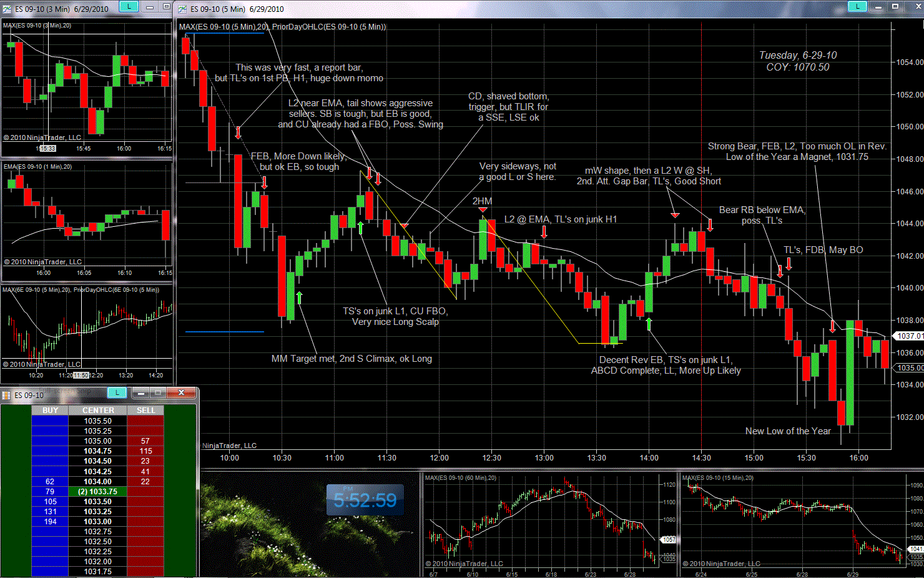Close the ES 09-10 order ladder window
This screenshot has height=578, width=924.
coord(181,393)
